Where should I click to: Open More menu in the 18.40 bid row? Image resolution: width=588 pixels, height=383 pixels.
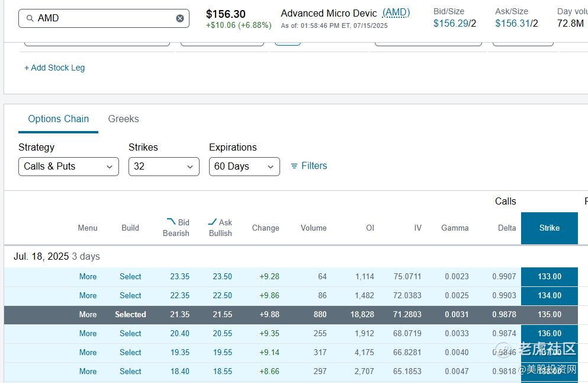[x=88, y=371]
